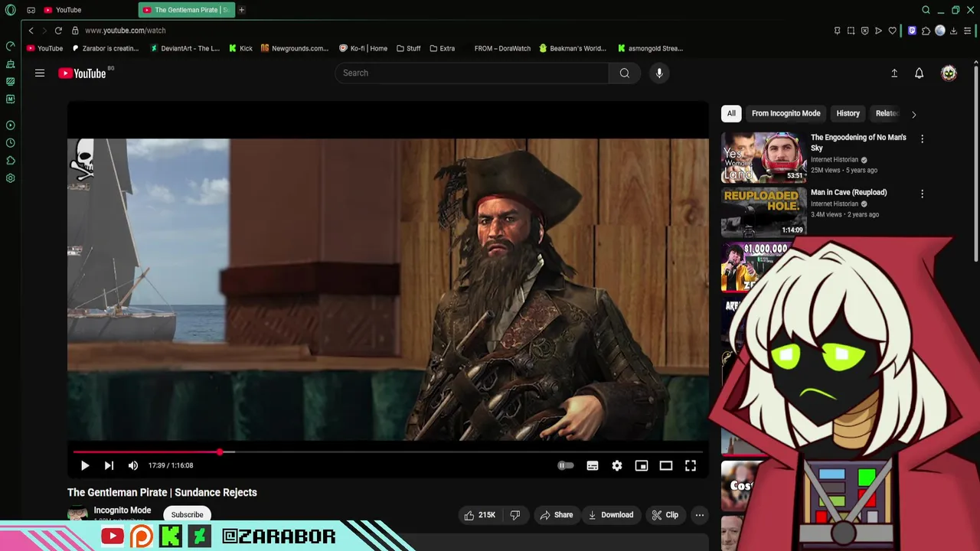Image resolution: width=980 pixels, height=551 pixels.
Task: Toggle the autoplay switch in player
Action: click(x=566, y=465)
